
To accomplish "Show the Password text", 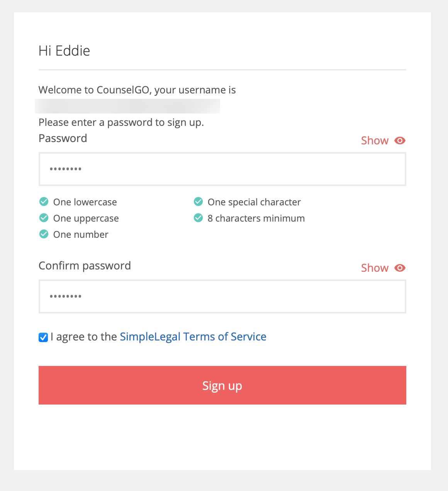I will (374, 141).
